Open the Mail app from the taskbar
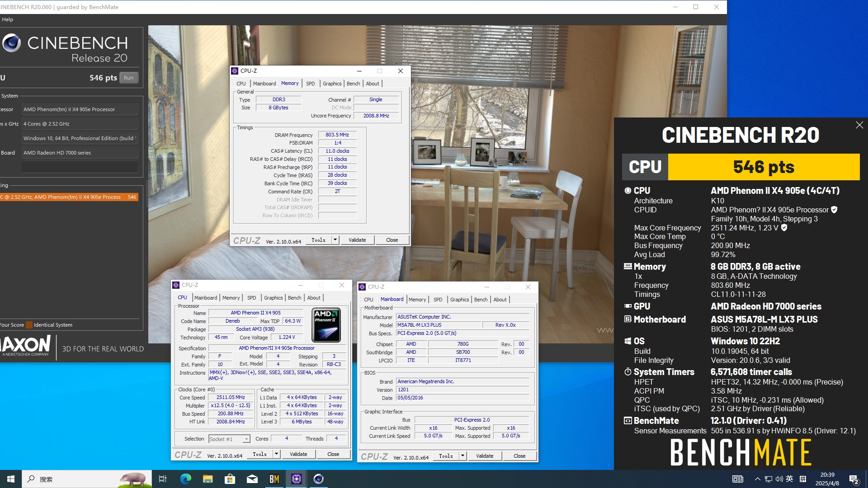The width and height of the screenshot is (868, 488). point(252,479)
